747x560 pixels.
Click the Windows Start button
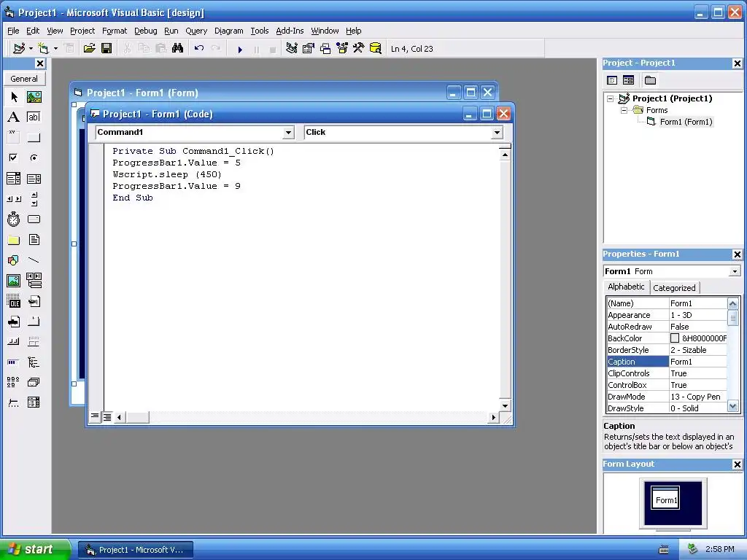35,550
